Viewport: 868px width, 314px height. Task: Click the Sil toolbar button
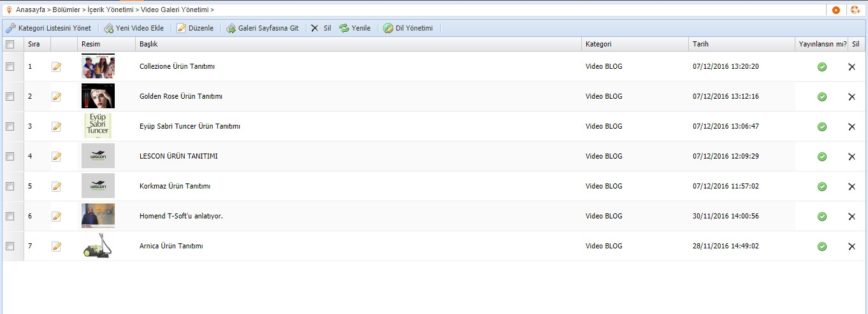point(321,28)
